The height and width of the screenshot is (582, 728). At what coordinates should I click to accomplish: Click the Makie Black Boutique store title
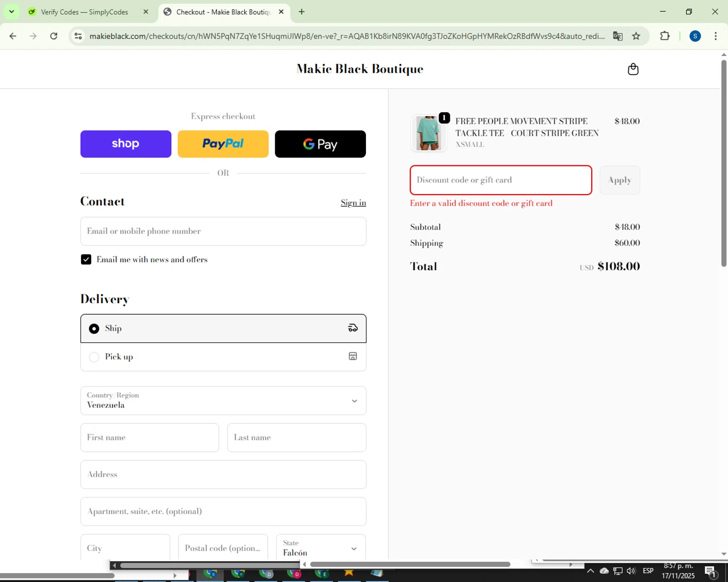(360, 69)
